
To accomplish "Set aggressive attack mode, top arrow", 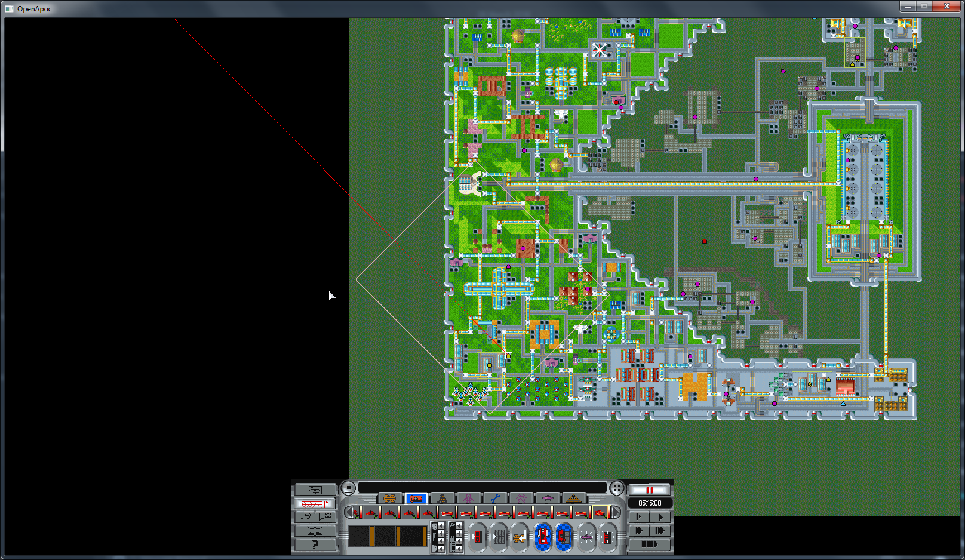I will tap(441, 526).
